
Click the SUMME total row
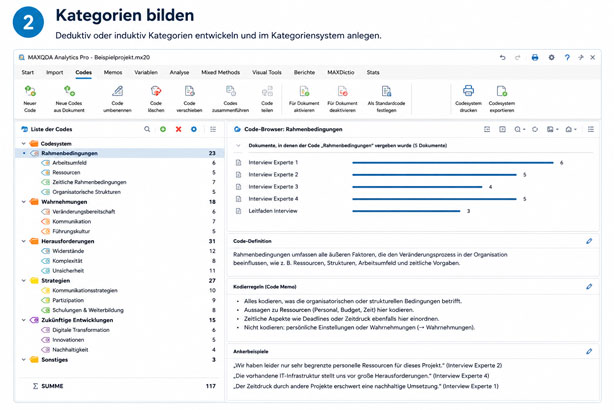[119, 386]
